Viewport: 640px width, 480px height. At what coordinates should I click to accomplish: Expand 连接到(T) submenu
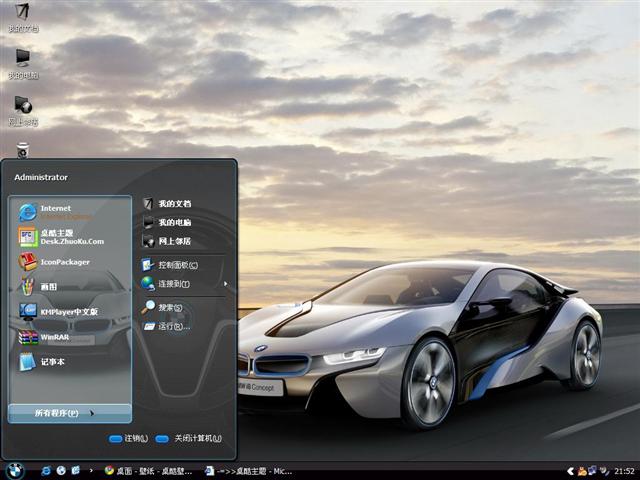(x=184, y=284)
